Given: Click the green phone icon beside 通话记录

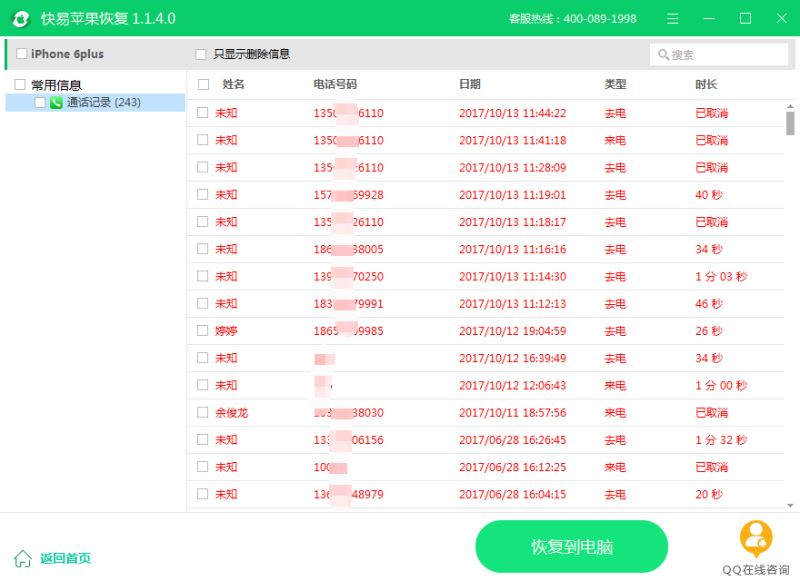Looking at the screenshot, I should (54, 102).
